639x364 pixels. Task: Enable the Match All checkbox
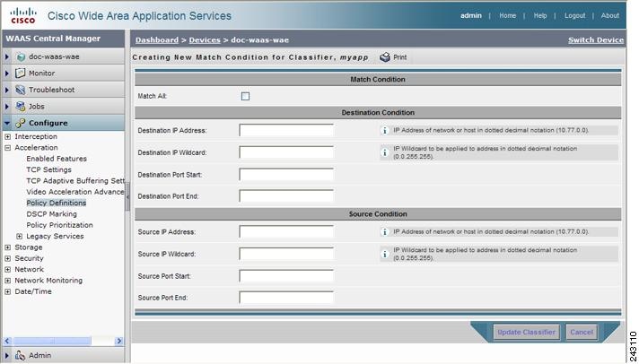[245, 96]
